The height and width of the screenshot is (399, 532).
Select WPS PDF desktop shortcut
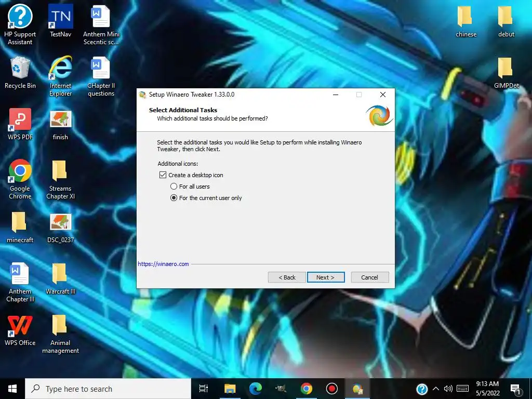point(20,124)
